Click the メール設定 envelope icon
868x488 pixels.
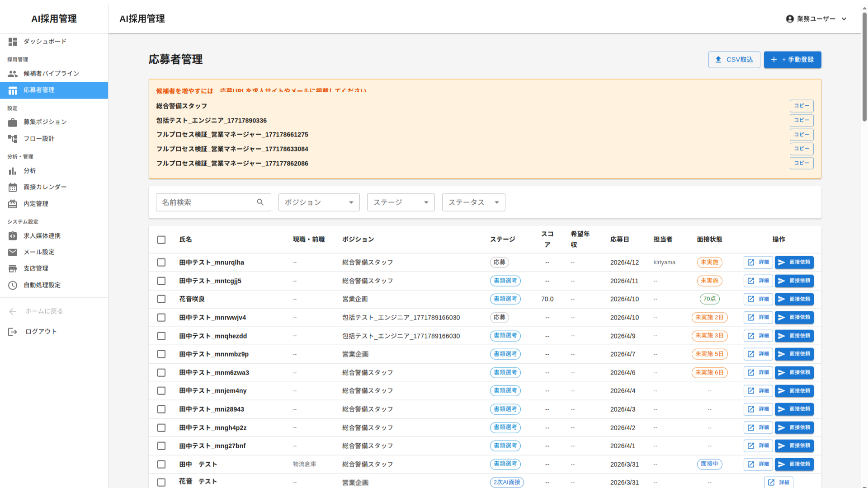pos(13,252)
